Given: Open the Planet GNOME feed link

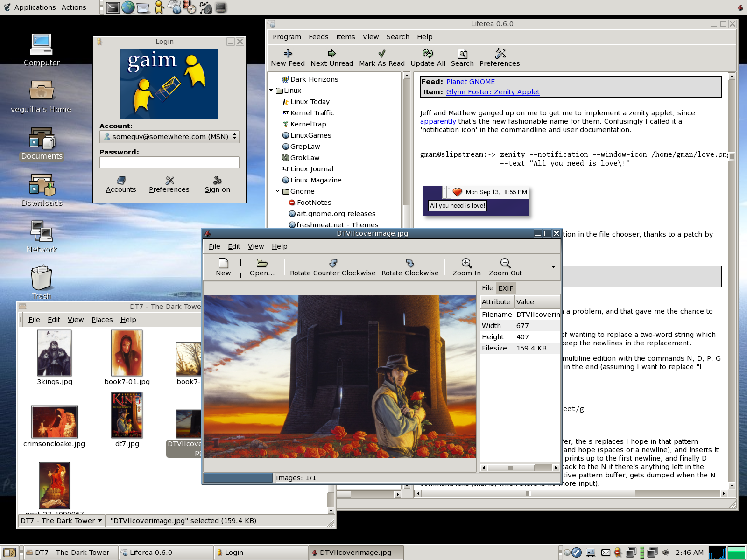Looking at the screenshot, I should [x=470, y=82].
